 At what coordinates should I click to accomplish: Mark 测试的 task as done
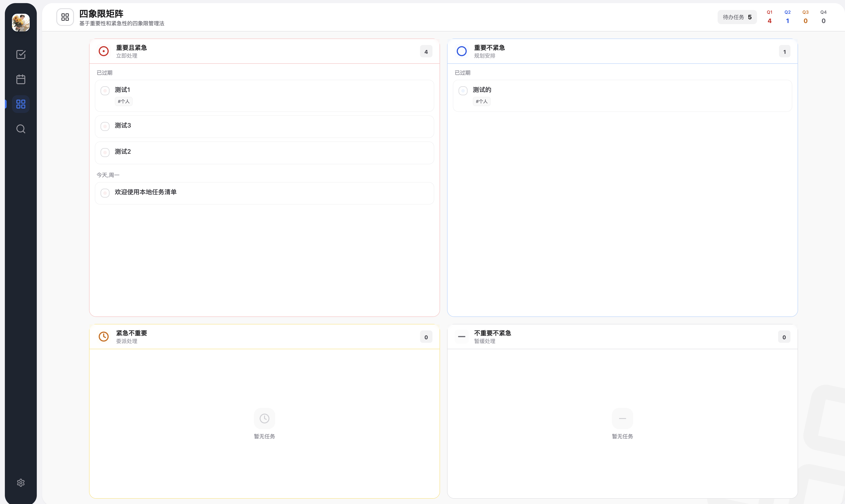coord(463,91)
